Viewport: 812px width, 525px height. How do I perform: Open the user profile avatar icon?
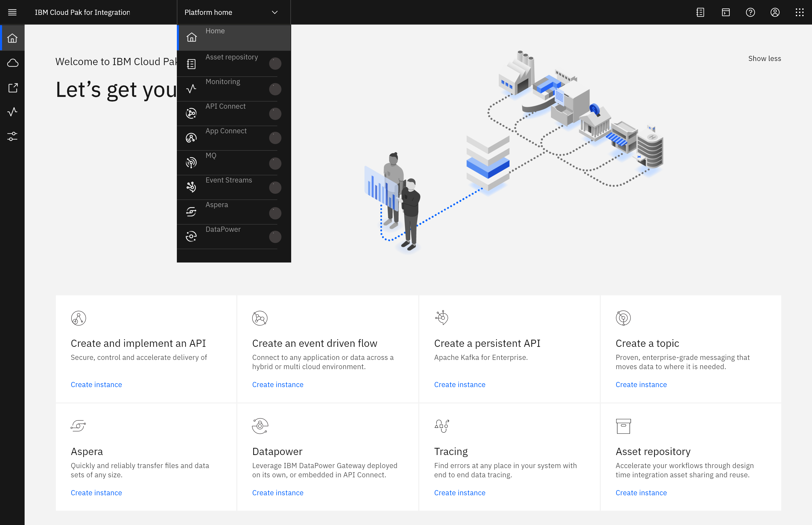pyautogui.click(x=775, y=12)
